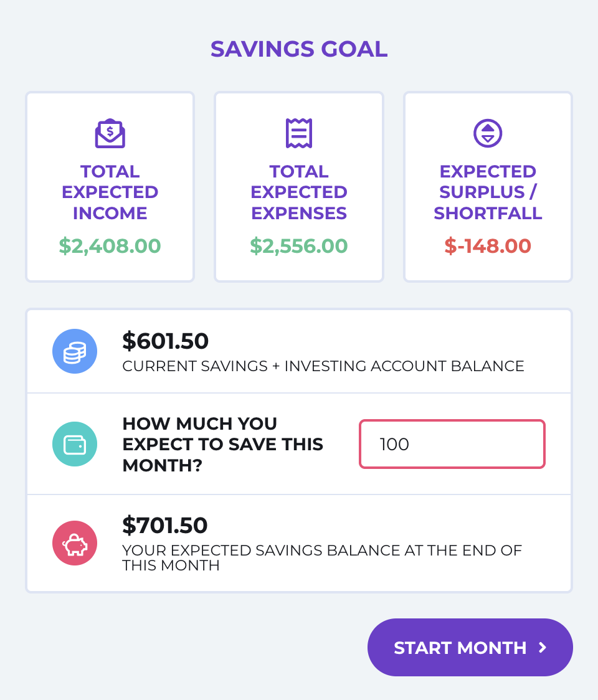Image resolution: width=598 pixels, height=700 pixels.
Task: Select the Total Expected Expenses card
Action: coord(299,187)
